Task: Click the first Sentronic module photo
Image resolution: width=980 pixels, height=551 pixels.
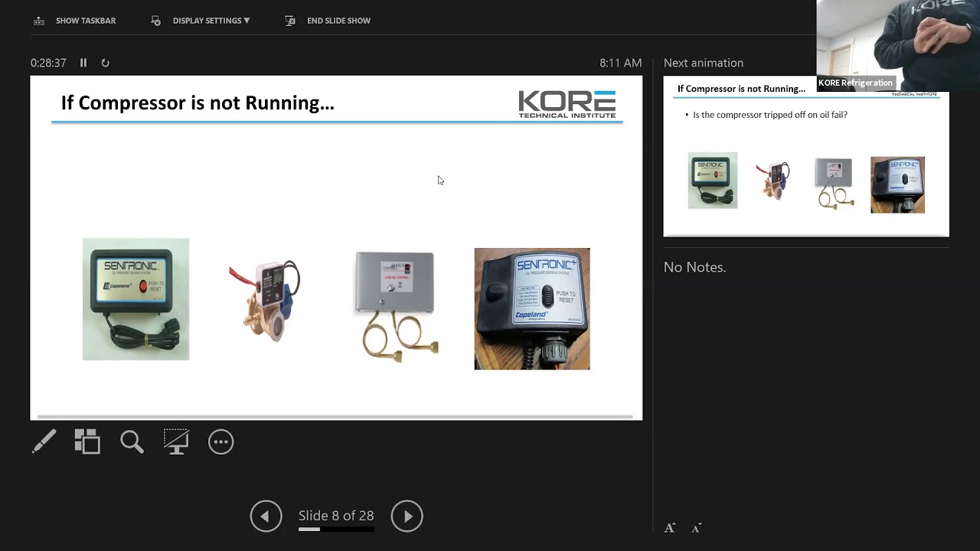Action: [136, 299]
